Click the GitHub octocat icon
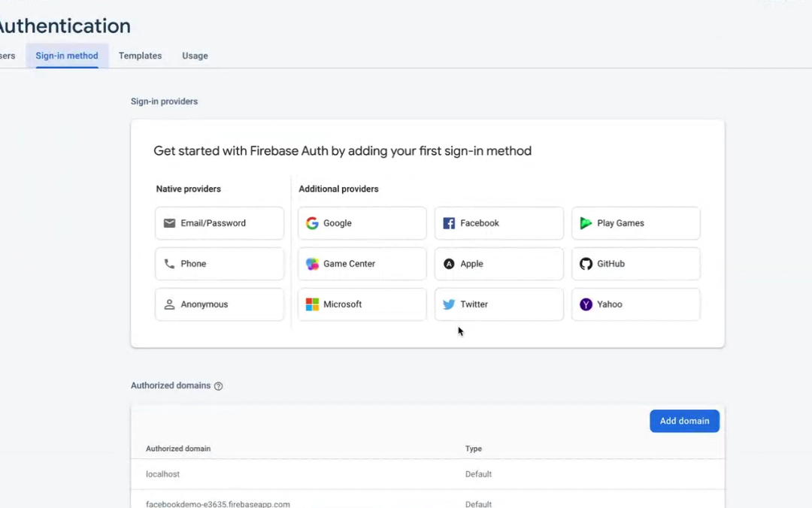The image size is (812, 508). (586, 264)
